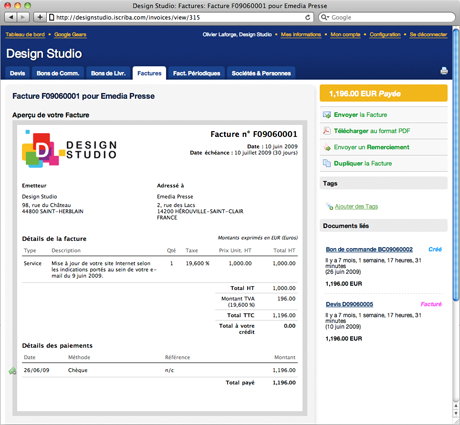This screenshot has height=425, width=460.
Task: Click the add bookmark plus button
Action: (40, 17)
